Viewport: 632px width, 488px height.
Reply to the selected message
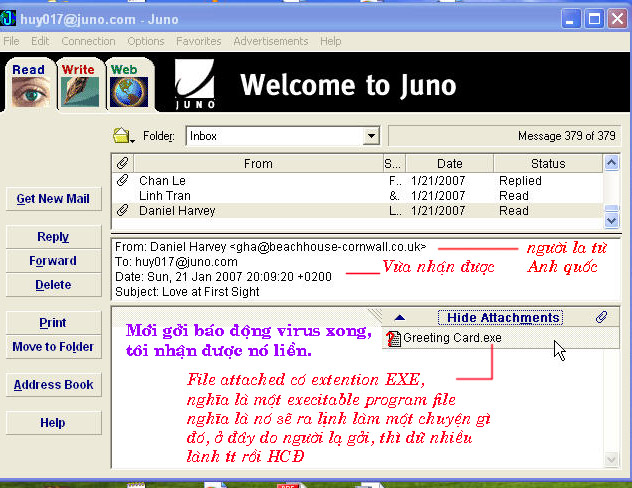pos(53,237)
